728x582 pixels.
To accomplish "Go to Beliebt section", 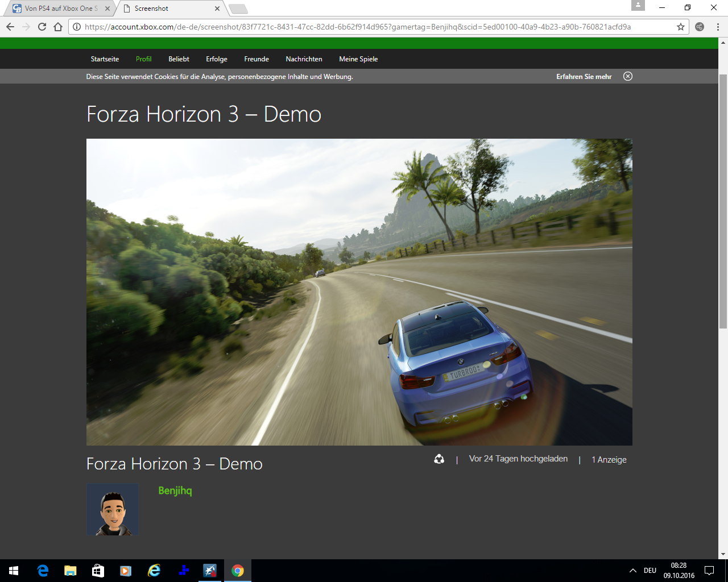I will (179, 59).
